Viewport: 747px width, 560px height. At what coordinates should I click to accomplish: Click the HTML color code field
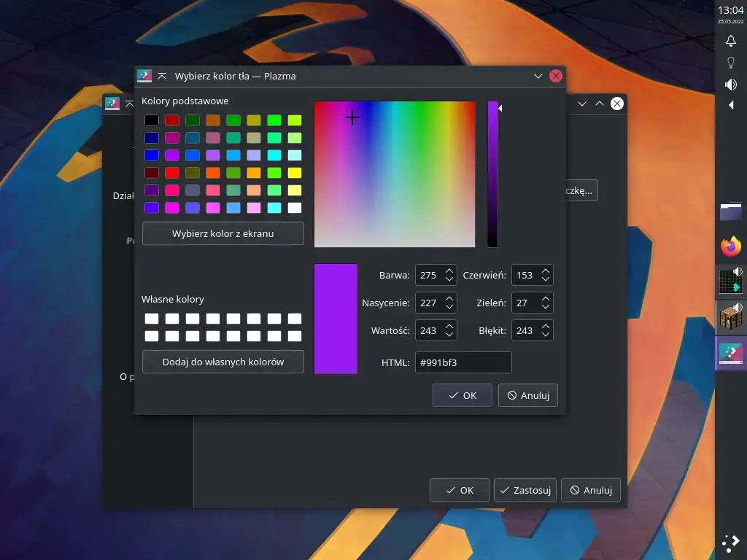click(x=463, y=363)
